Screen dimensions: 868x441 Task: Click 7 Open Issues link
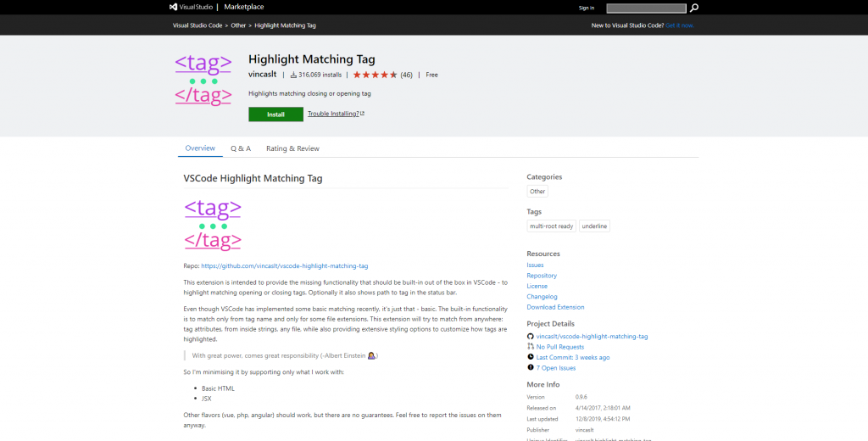(556, 368)
